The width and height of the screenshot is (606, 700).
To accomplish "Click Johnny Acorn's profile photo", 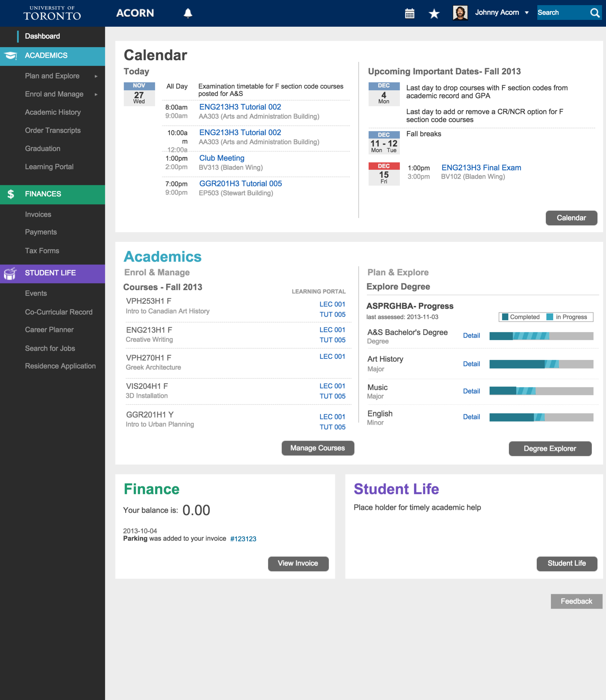I will pos(460,13).
